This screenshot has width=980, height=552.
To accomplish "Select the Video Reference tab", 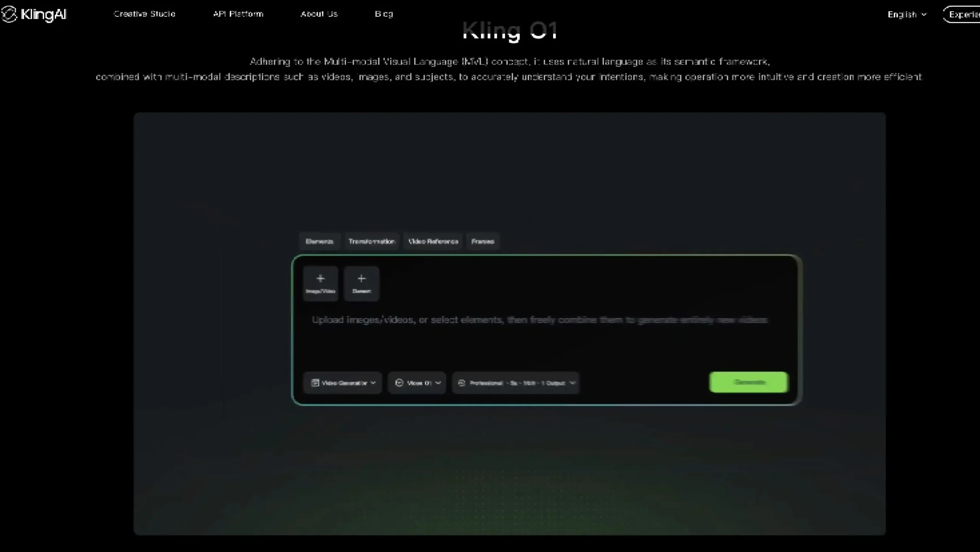I will coord(433,241).
